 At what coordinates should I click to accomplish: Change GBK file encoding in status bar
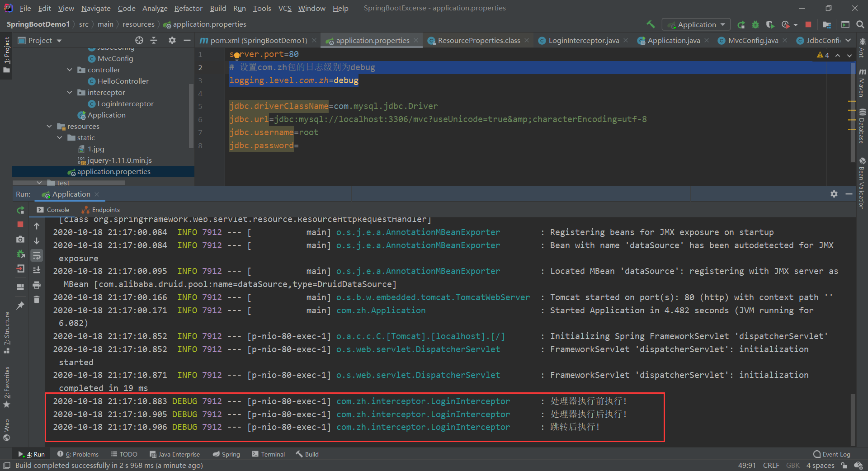[793, 465]
